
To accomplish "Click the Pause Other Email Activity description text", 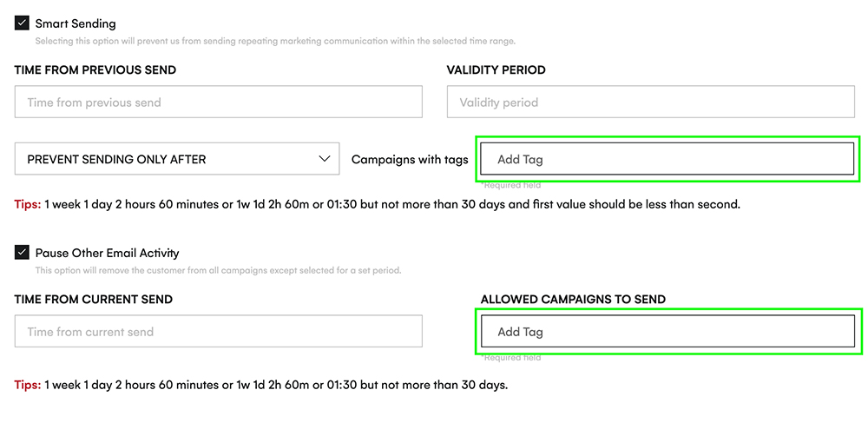I will coord(218,271).
